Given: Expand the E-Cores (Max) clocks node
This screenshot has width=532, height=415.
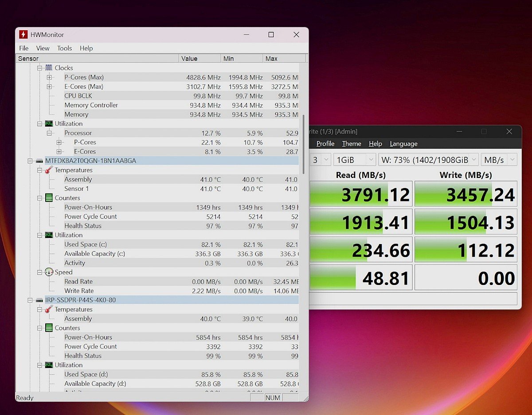Looking at the screenshot, I should (49, 87).
